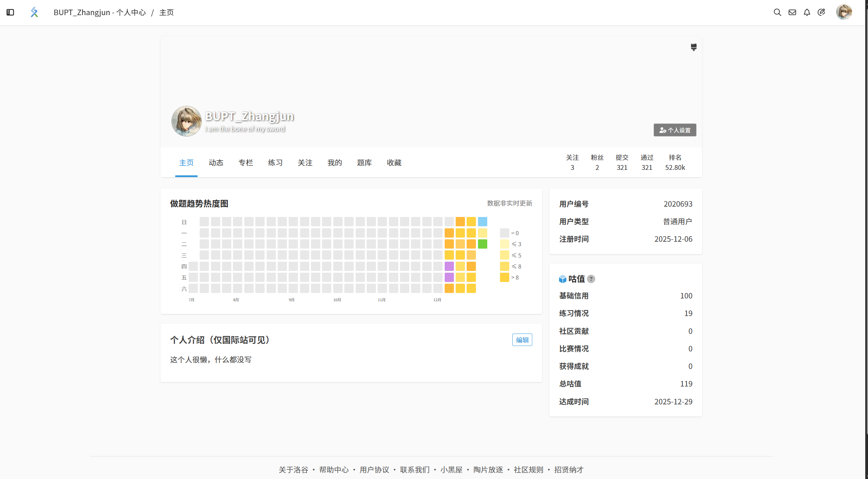Open the mail inbox icon
This screenshot has width=868, height=479.
[792, 12]
